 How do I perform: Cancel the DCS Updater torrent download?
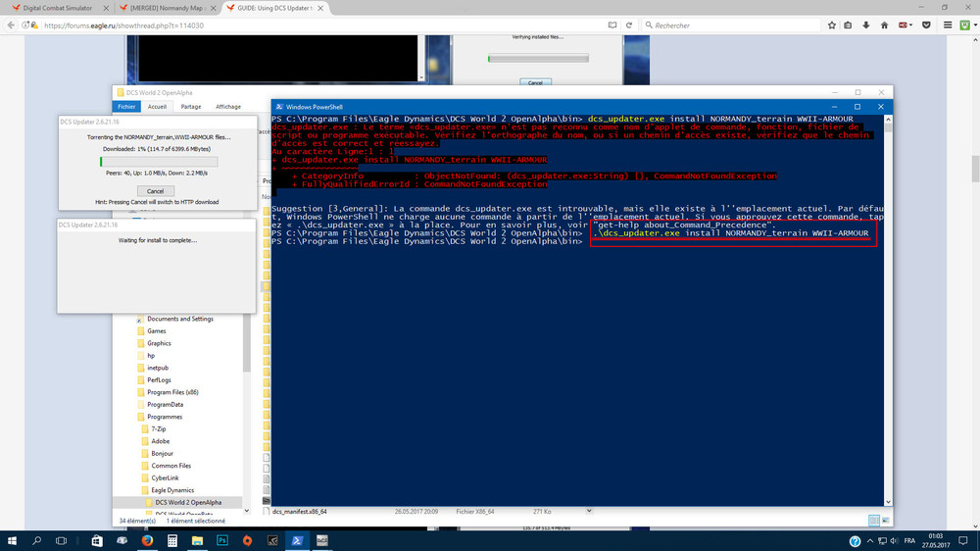click(155, 191)
